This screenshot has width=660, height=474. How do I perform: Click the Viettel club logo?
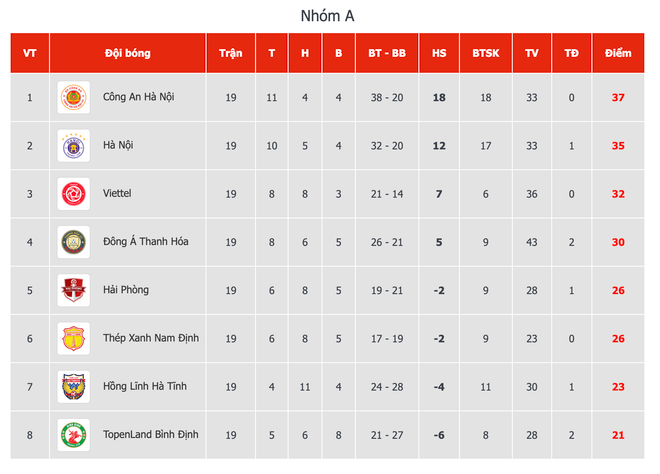pos(73,194)
